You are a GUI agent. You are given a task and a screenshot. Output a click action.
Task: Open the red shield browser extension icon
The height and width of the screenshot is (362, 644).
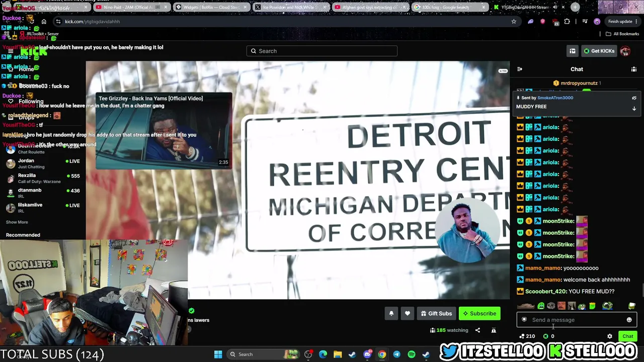542,22
